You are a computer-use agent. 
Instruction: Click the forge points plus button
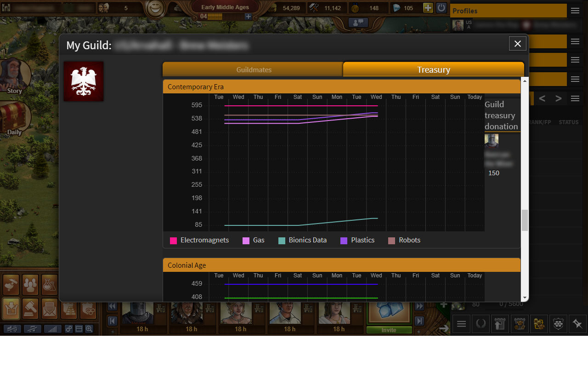point(249,17)
